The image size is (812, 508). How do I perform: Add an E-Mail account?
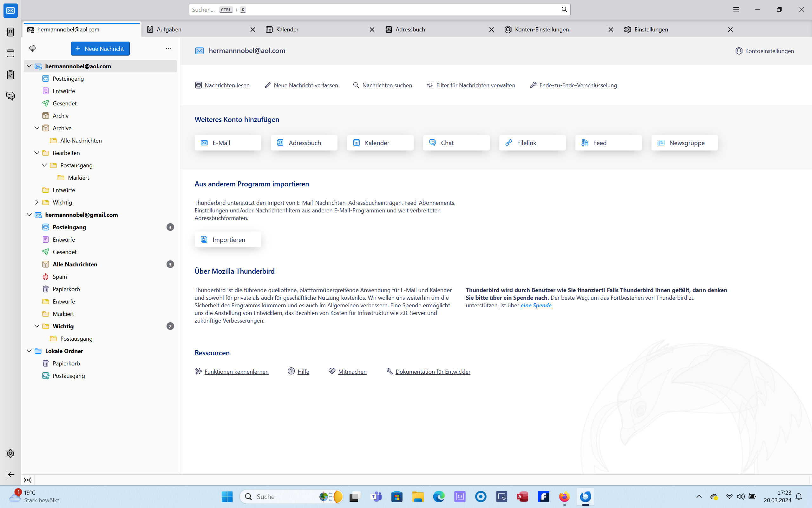[228, 143]
